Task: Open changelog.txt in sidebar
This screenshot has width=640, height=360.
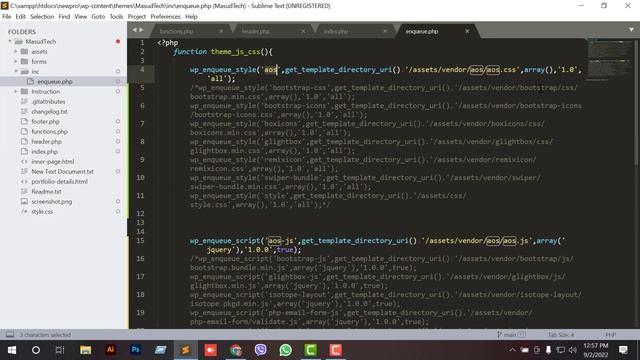Action: point(49,111)
